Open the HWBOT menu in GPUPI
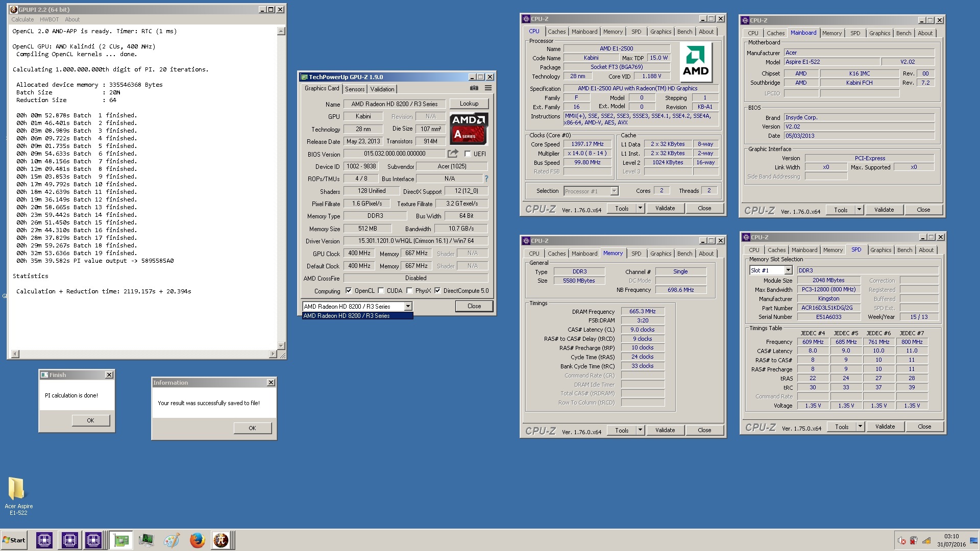 49,19
